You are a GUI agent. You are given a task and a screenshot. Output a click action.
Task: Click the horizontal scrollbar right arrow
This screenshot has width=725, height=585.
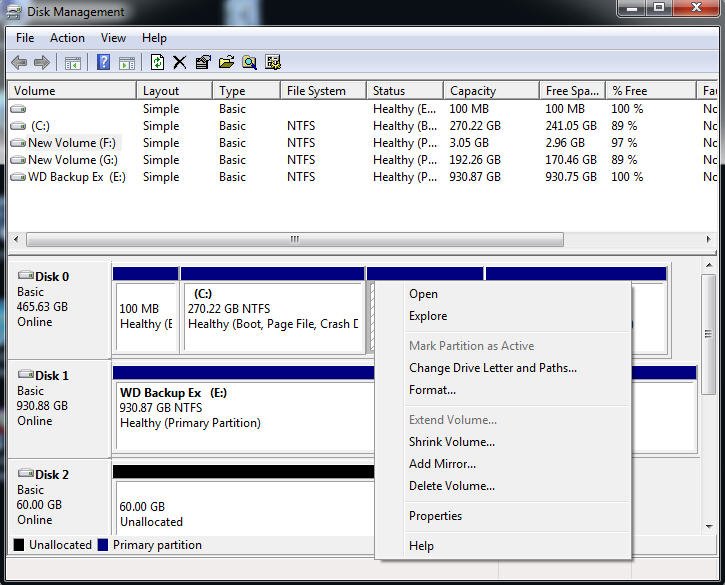tap(708, 239)
